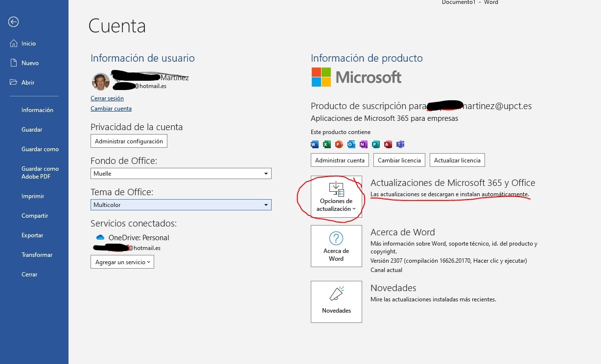Click the OneNote product icon

pyautogui.click(x=363, y=144)
